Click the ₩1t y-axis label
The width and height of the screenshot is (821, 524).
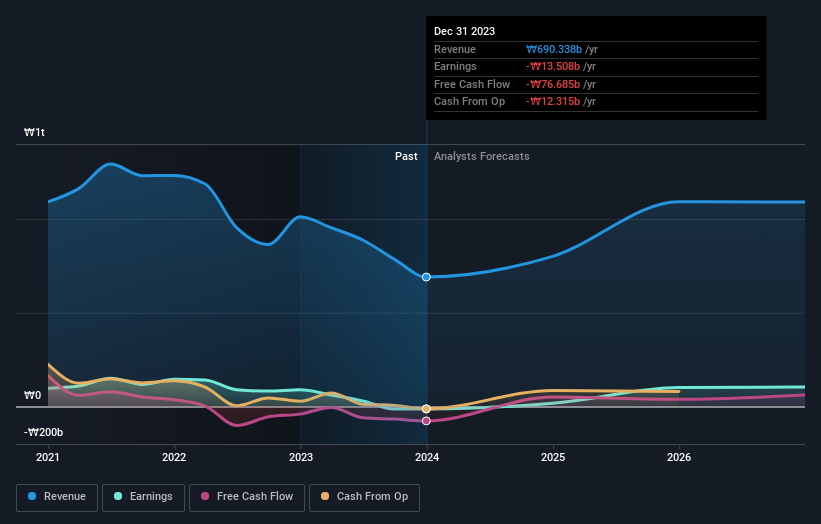(35, 132)
